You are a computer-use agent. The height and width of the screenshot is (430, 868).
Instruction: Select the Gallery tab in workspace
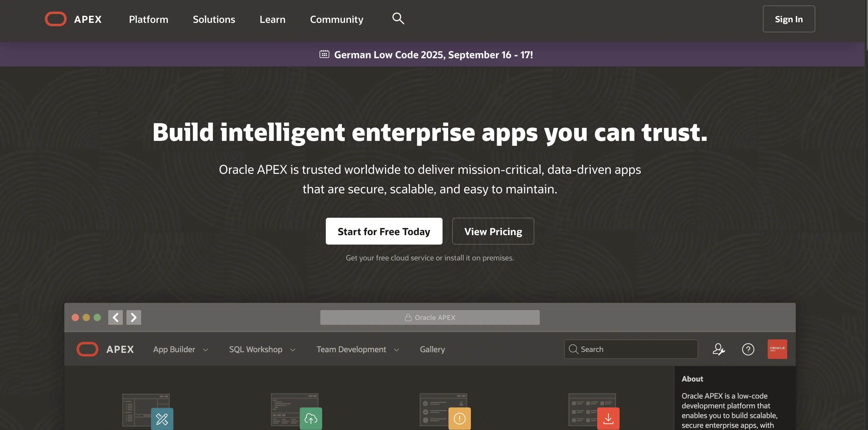[x=432, y=349]
